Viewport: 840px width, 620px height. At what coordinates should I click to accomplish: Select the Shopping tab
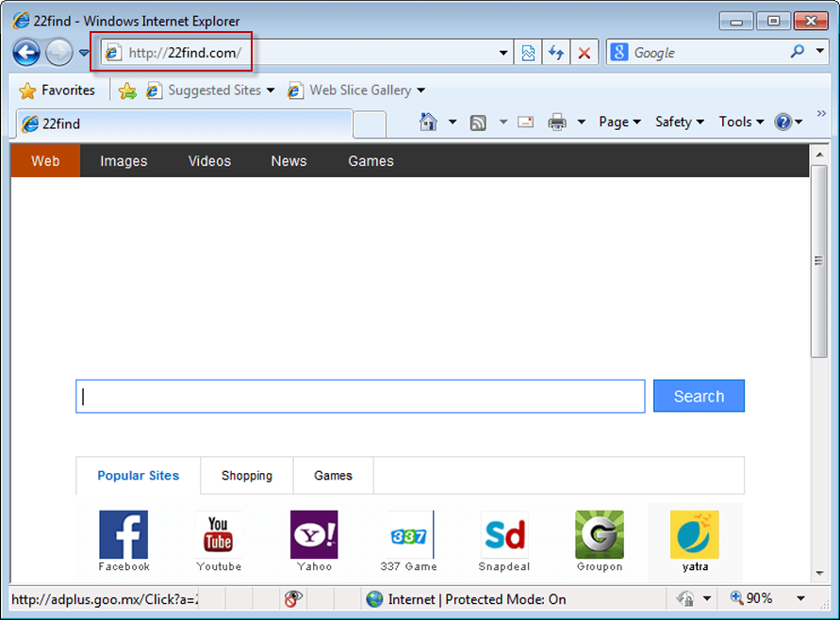pyautogui.click(x=247, y=476)
